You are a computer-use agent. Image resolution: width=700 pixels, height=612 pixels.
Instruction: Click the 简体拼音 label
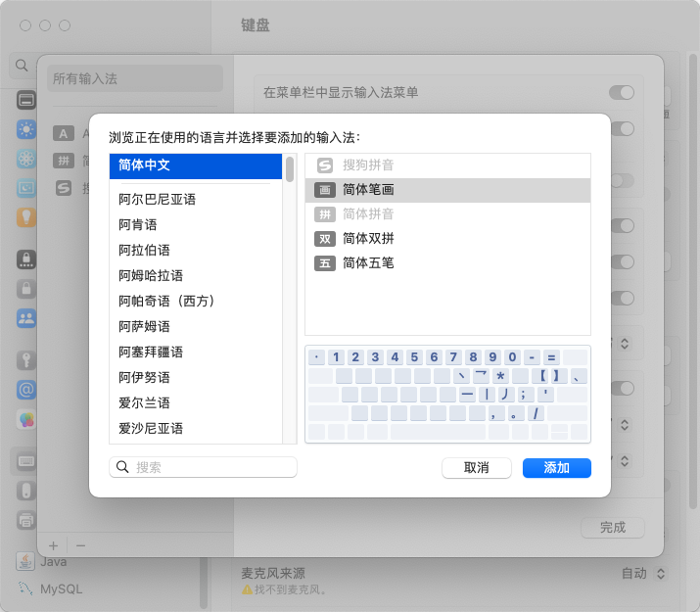click(368, 214)
